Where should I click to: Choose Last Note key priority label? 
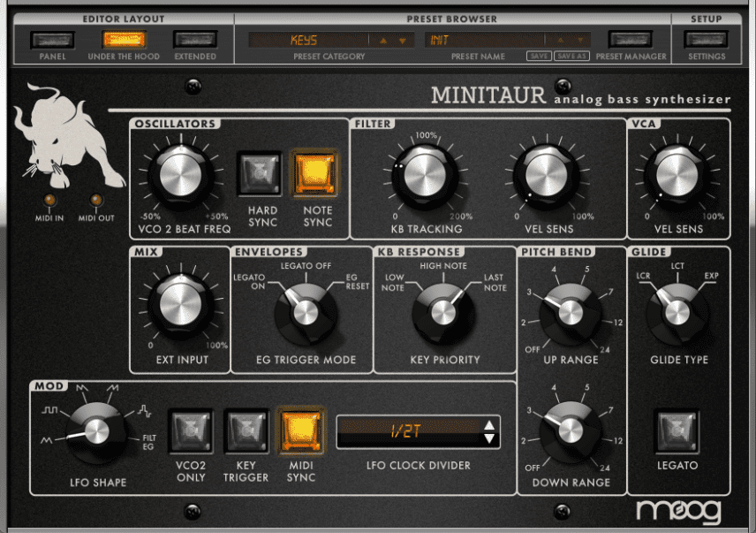(495, 283)
